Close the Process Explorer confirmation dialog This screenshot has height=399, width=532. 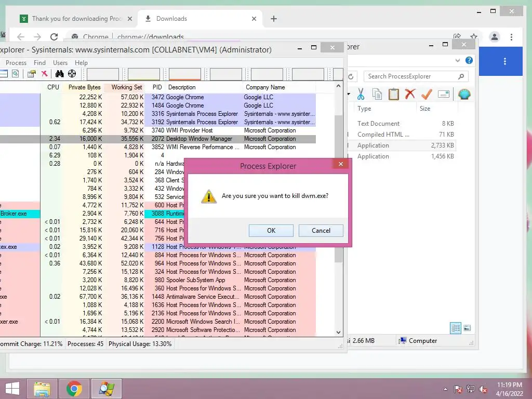pyautogui.click(x=341, y=164)
